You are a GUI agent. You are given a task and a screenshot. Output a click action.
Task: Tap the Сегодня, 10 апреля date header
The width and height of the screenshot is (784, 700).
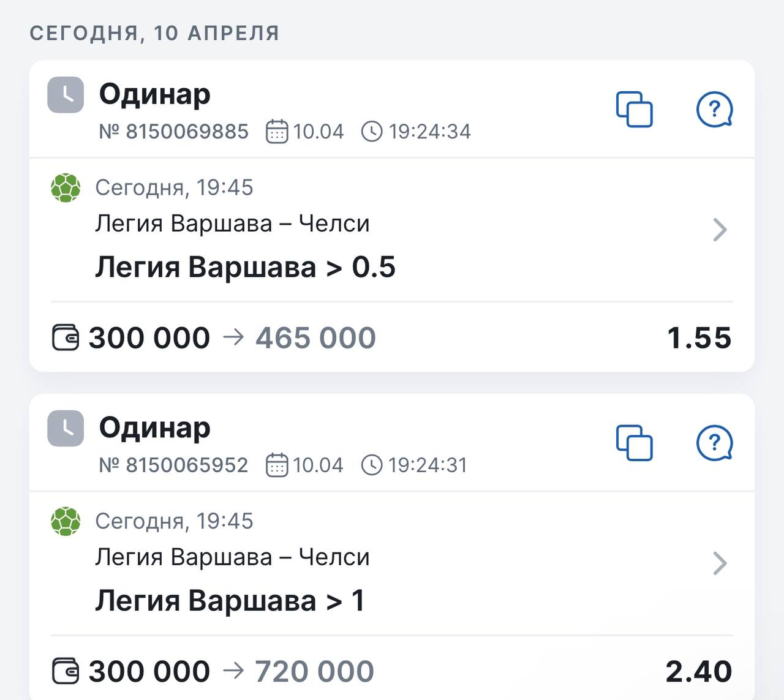click(x=154, y=33)
